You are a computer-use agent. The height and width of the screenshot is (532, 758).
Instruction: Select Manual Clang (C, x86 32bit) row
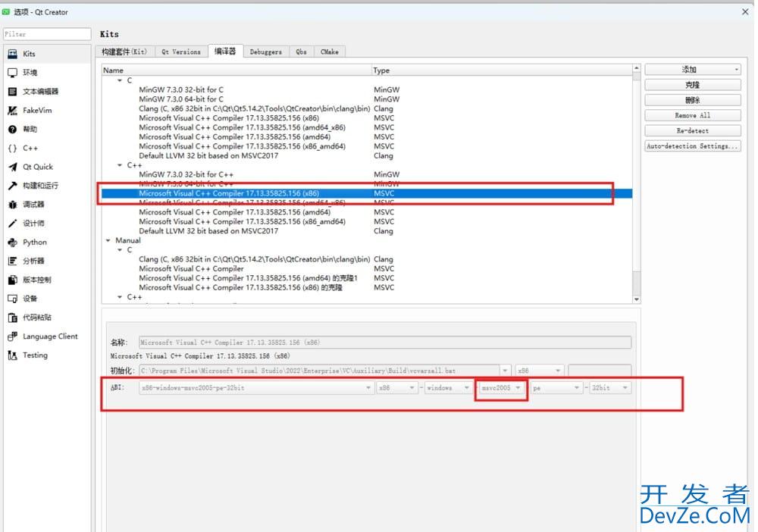click(254, 259)
